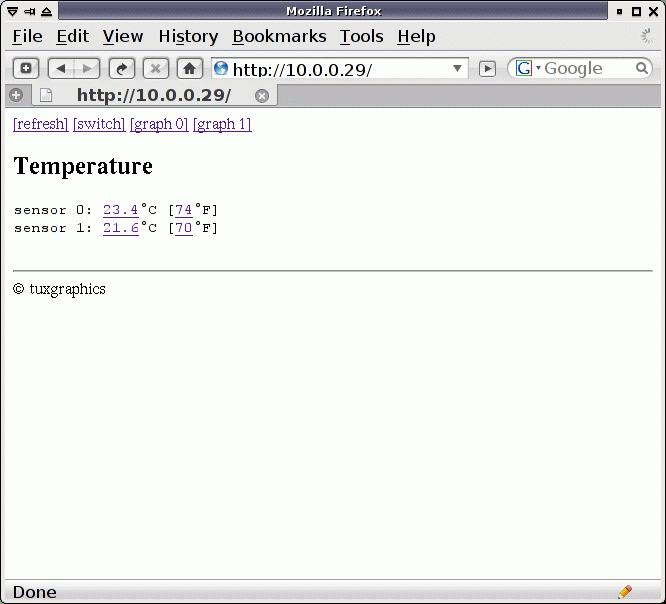Stop loading with the X toolbar icon
This screenshot has height=604, width=666.
[156, 68]
